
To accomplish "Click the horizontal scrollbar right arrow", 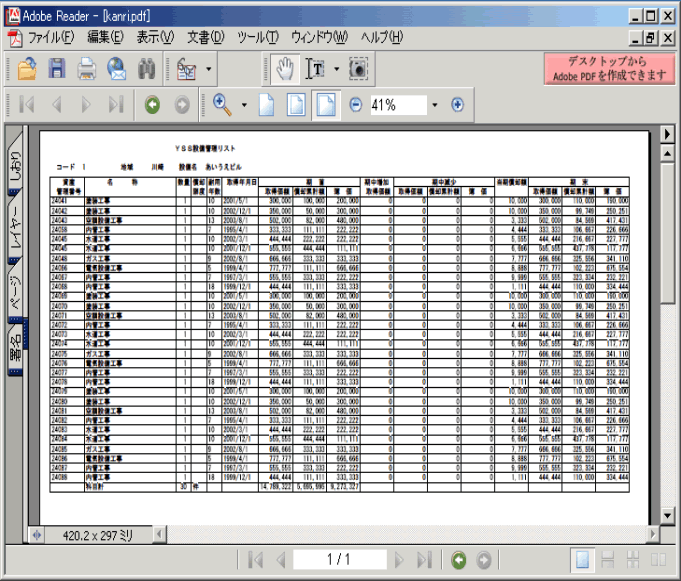I will [652, 535].
